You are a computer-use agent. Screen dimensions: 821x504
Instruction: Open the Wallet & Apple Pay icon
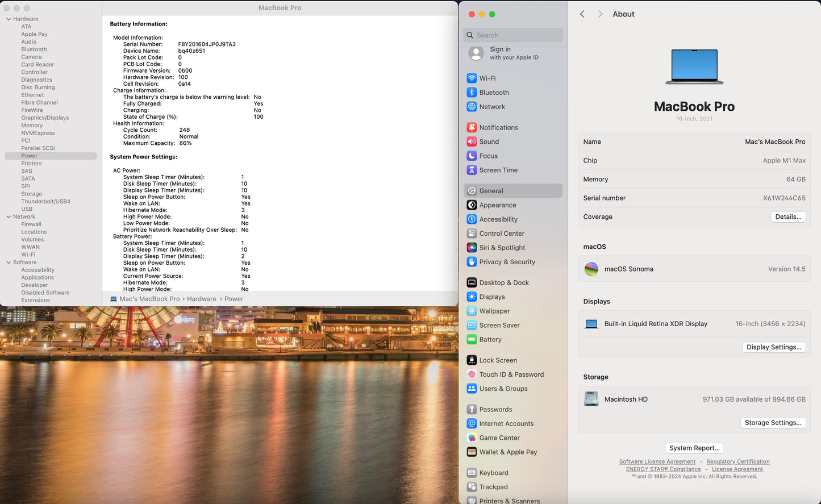pos(472,452)
